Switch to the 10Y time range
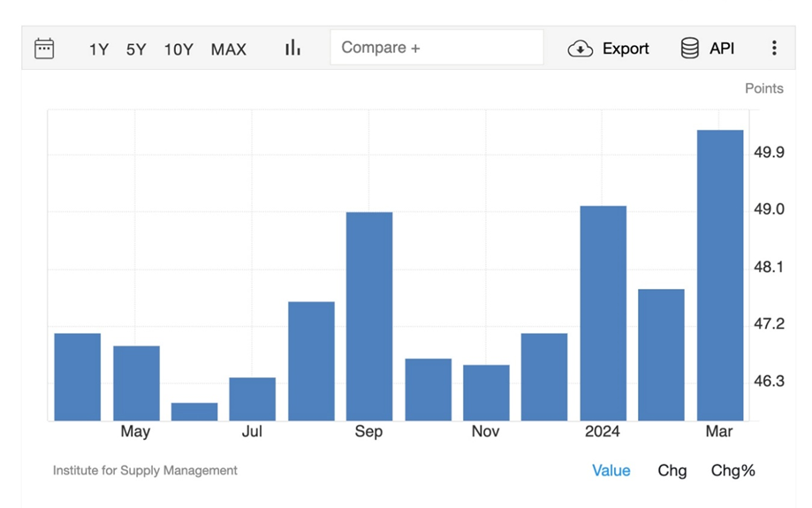The height and width of the screenshot is (508, 812). [178, 49]
